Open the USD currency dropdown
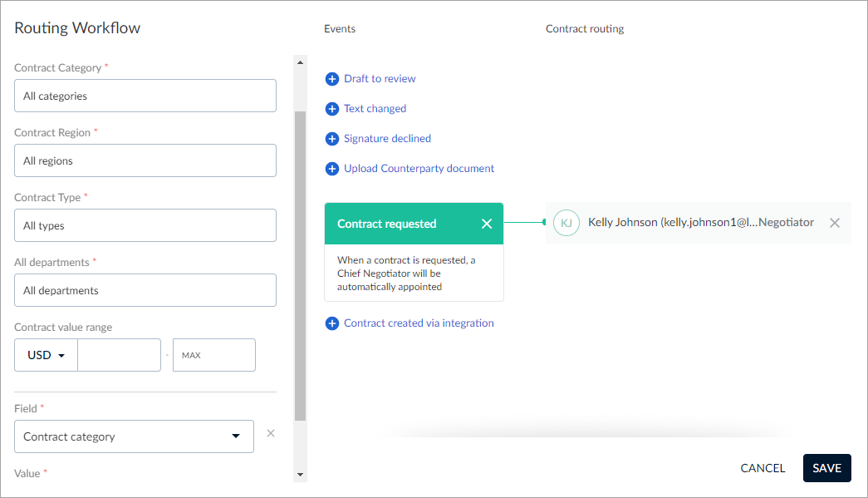The width and height of the screenshot is (868, 498). (x=46, y=355)
